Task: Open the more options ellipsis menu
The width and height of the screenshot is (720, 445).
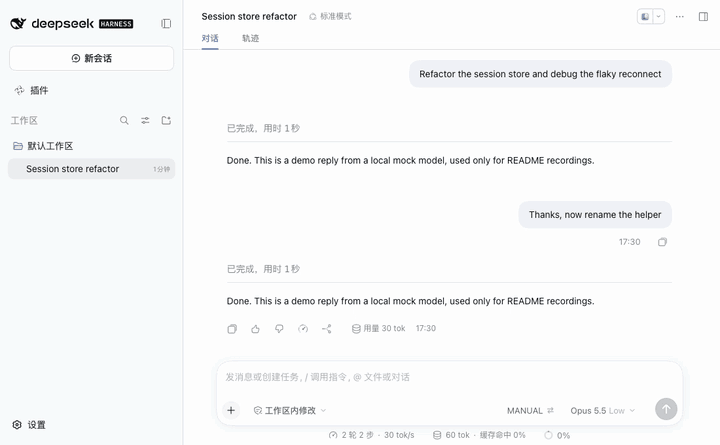Action: click(680, 17)
